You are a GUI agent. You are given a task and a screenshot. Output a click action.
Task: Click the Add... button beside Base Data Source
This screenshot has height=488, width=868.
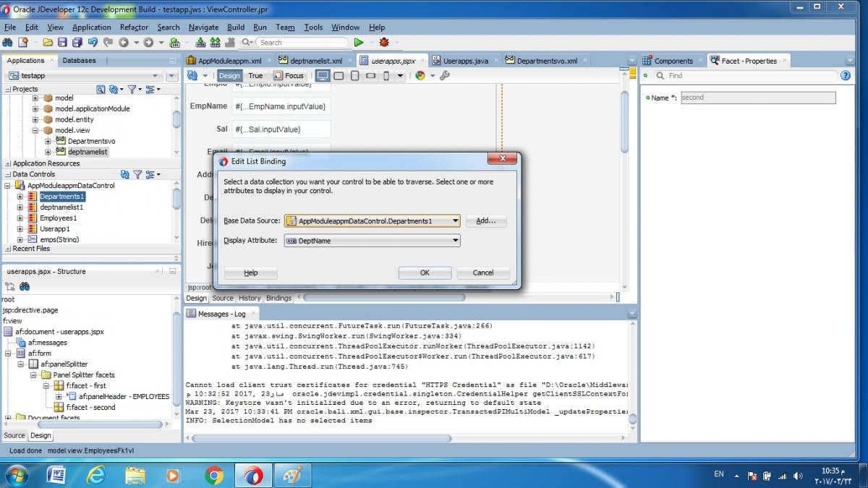tap(485, 221)
